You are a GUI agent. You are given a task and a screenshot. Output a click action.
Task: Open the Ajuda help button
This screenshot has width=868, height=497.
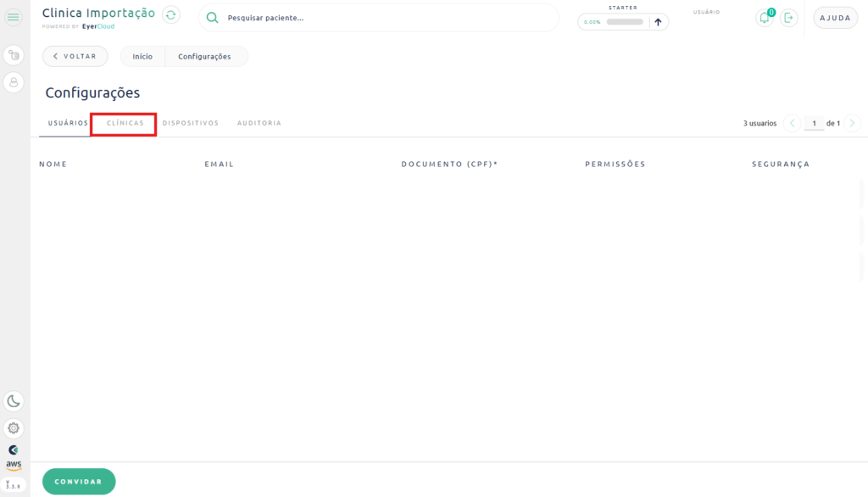click(835, 18)
